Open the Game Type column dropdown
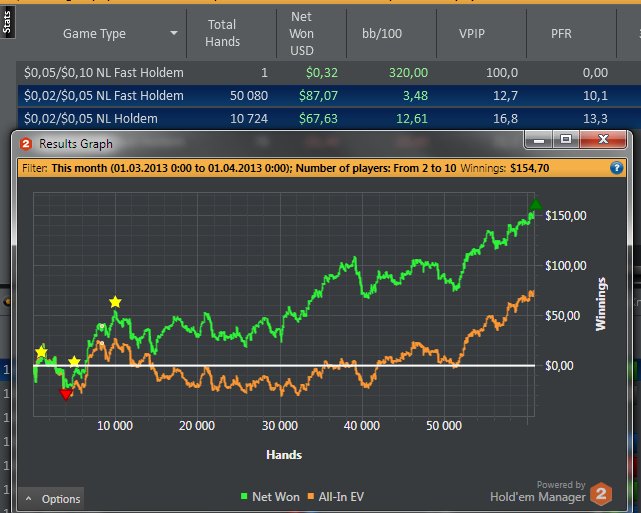The image size is (641, 513). pyautogui.click(x=175, y=33)
